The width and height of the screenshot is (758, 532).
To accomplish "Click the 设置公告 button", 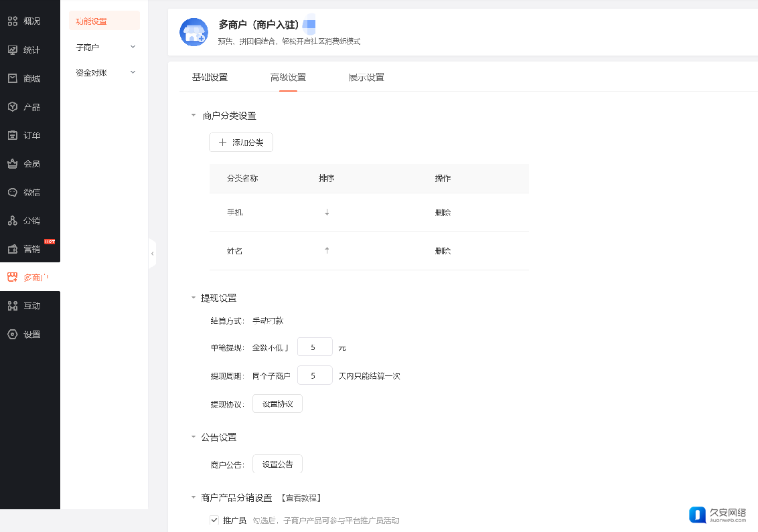I will [277, 464].
